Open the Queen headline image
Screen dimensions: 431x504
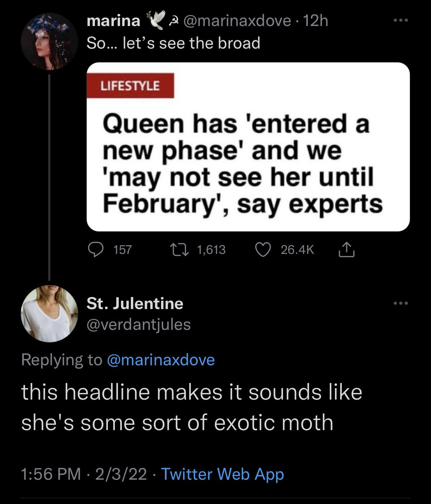[x=248, y=147]
